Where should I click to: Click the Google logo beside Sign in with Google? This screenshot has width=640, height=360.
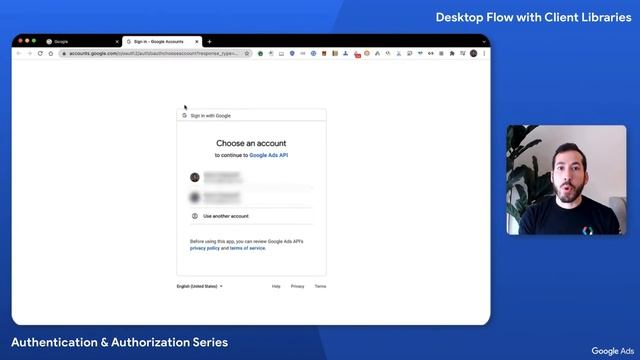(184, 116)
